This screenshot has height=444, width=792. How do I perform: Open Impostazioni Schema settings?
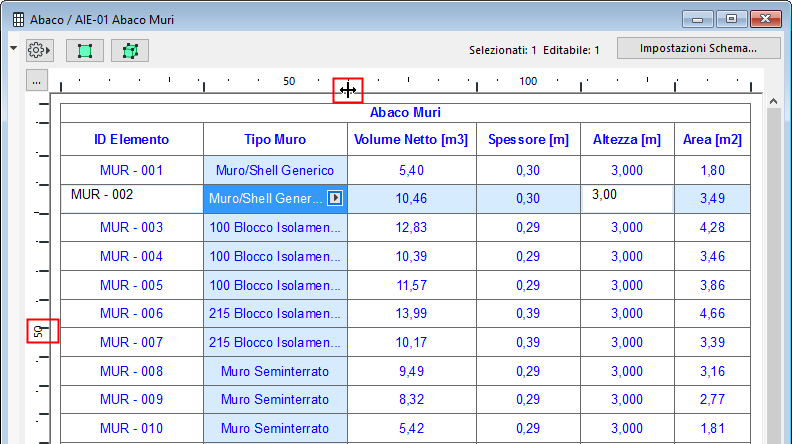(x=699, y=48)
